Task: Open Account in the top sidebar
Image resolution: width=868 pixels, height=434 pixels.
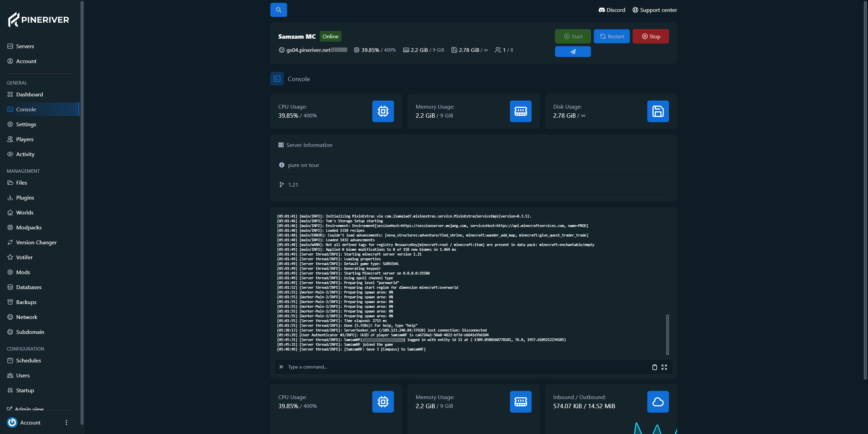Action: click(40, 61)
